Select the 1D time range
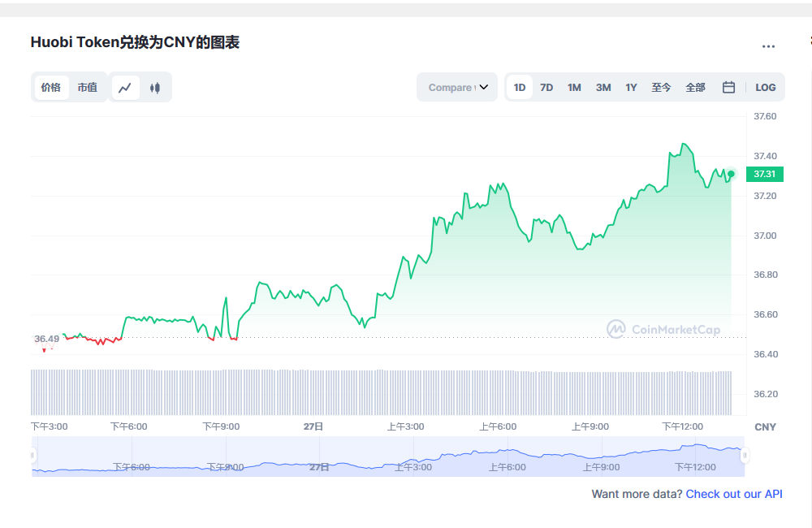 click(520, 88)
